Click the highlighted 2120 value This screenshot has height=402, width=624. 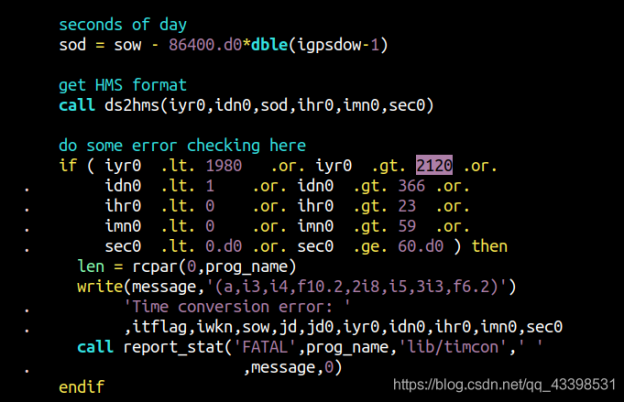click(435, 165)
